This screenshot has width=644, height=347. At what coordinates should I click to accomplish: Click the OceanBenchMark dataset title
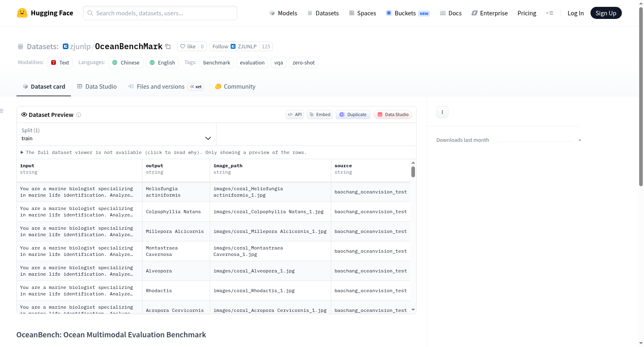point(129,46)
